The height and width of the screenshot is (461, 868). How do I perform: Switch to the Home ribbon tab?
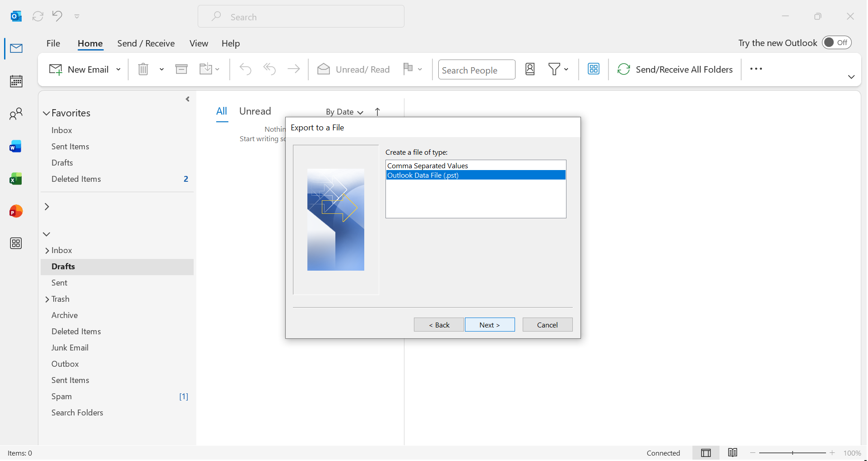[90, 43]
